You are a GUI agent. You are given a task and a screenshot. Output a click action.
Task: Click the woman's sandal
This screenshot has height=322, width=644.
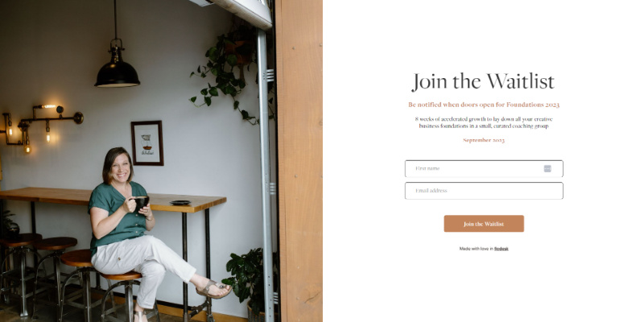pyautogui.click(x=213, y=289)
